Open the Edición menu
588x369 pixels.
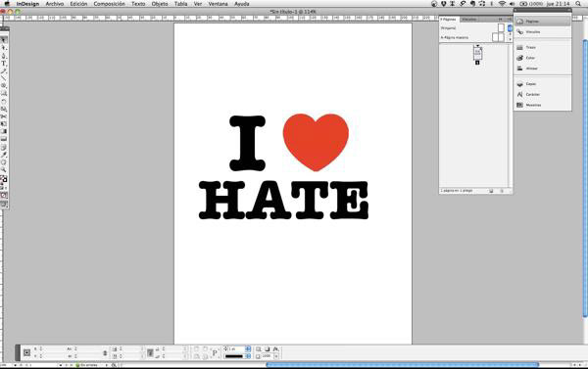(x=78, y=4)
